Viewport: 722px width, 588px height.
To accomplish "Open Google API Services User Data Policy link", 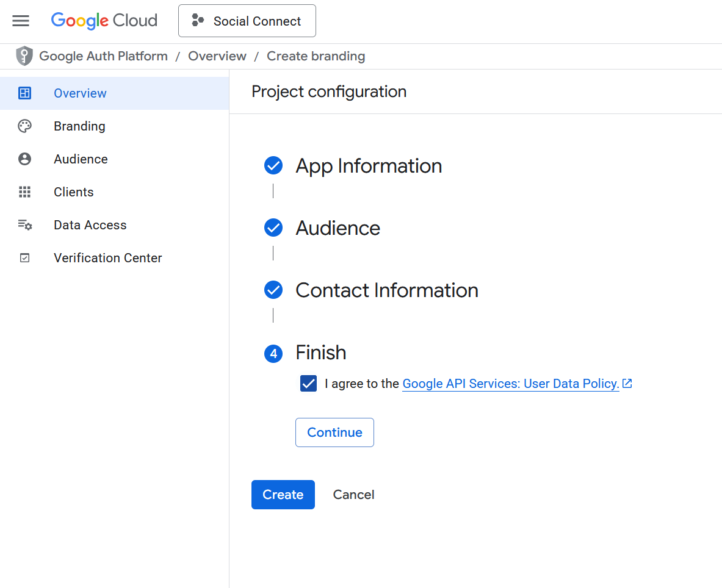I will [511, 384].
